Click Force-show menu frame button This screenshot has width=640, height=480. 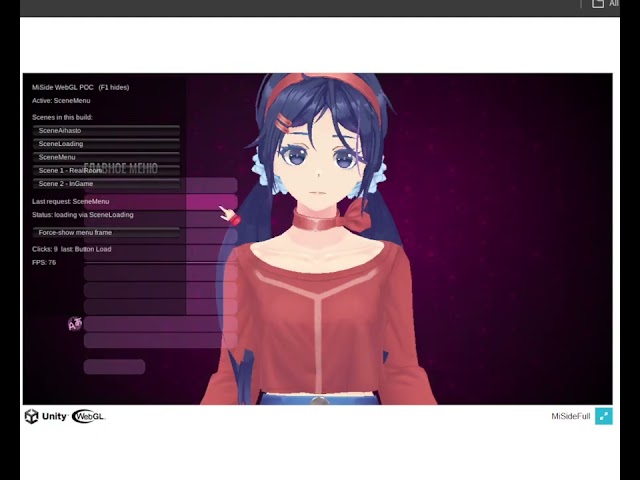point(106,232)
